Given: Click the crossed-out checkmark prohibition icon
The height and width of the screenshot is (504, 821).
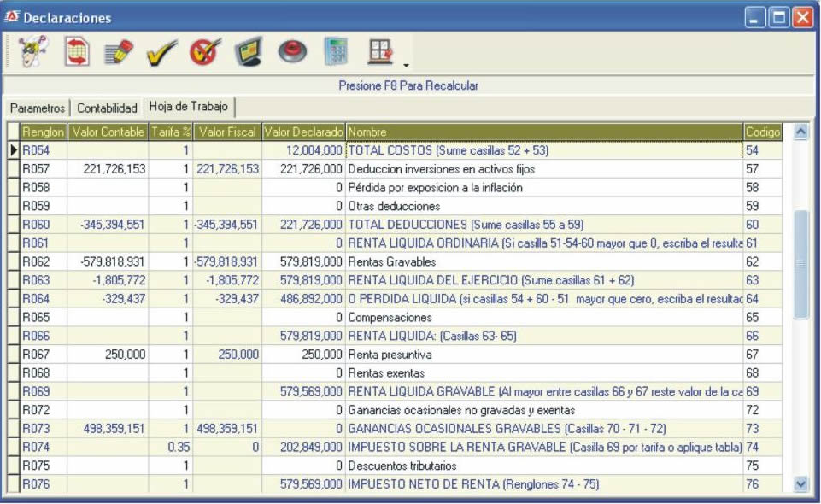Looking at the screenshot, I should tap(205, 51).
